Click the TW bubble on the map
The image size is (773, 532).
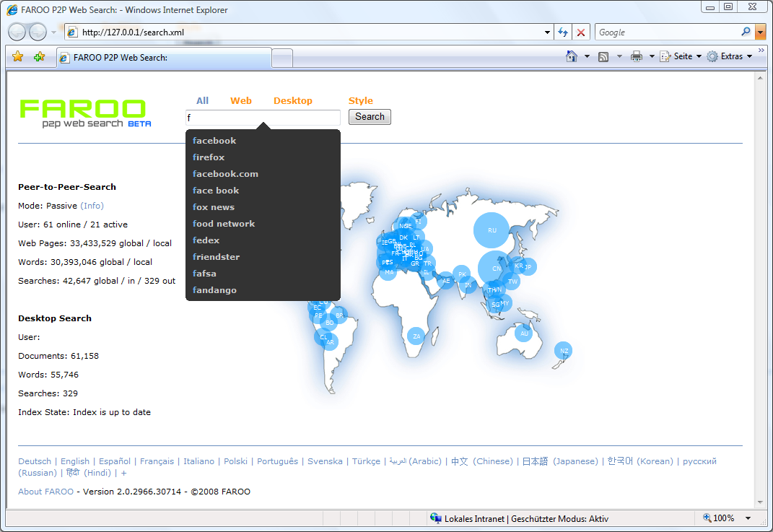[512, 282]
